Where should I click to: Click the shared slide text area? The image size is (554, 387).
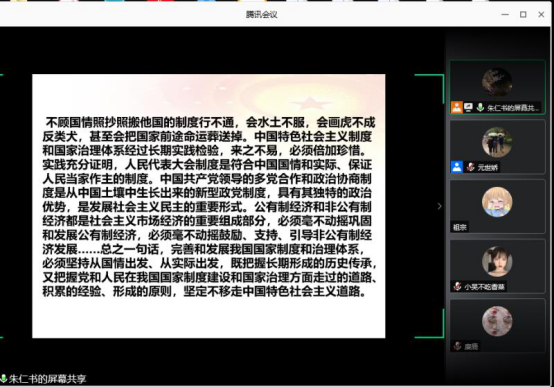pyautogui.click(x=209, y=206)
